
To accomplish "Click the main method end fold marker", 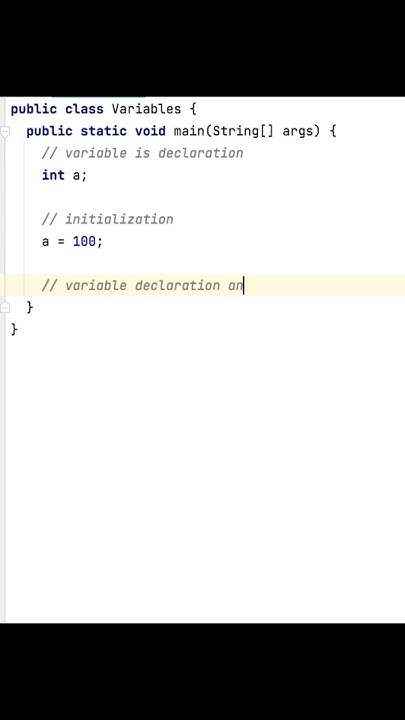I will pyautogui.click(x=5, y=307).
